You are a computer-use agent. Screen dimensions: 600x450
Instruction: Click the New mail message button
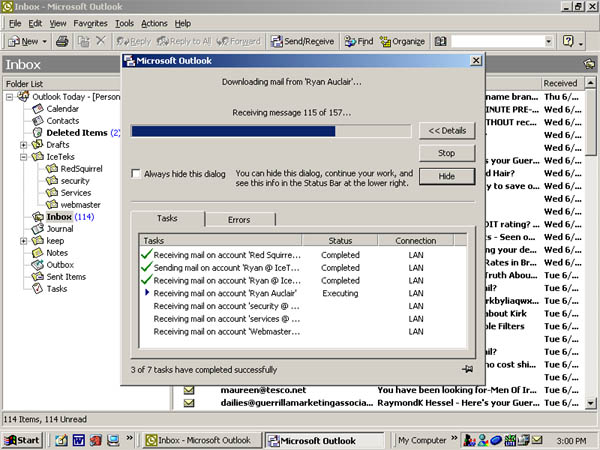pos(23,41)
